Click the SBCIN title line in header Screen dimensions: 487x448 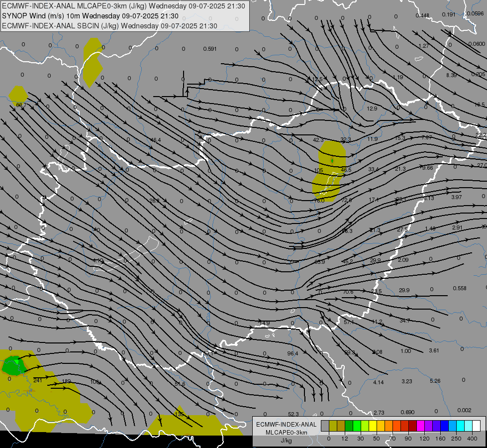pyautogui.click(x=109, y=26)
